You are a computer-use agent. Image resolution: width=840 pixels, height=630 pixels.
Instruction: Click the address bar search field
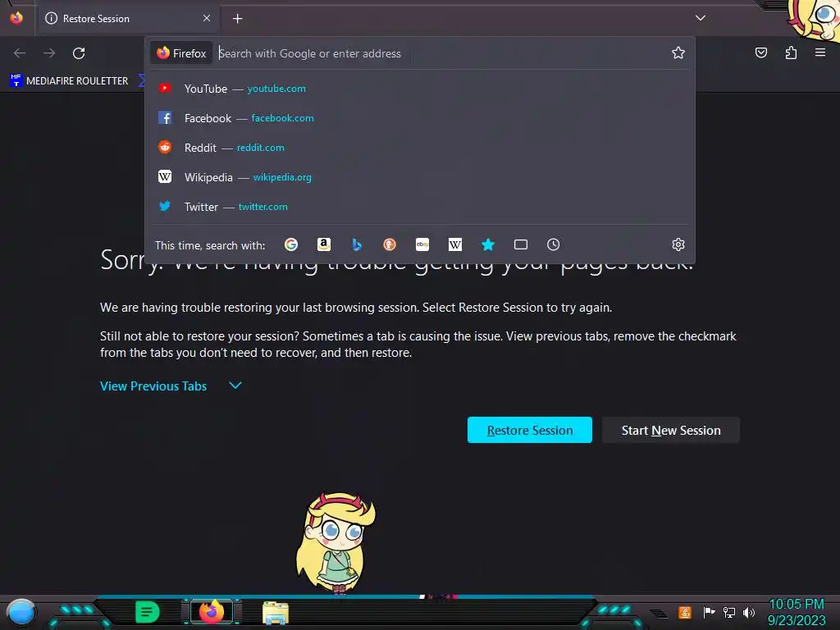(441, 53)
